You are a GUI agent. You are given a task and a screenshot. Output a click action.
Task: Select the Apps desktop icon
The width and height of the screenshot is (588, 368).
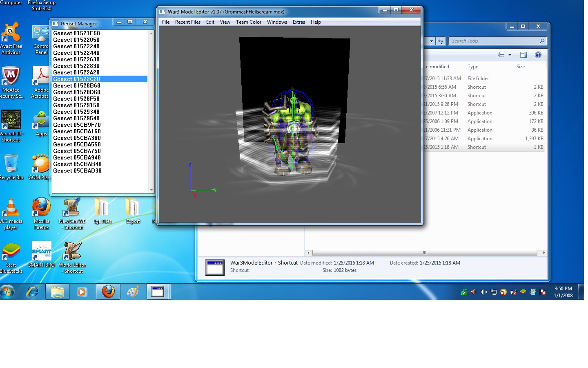(41, 123)
